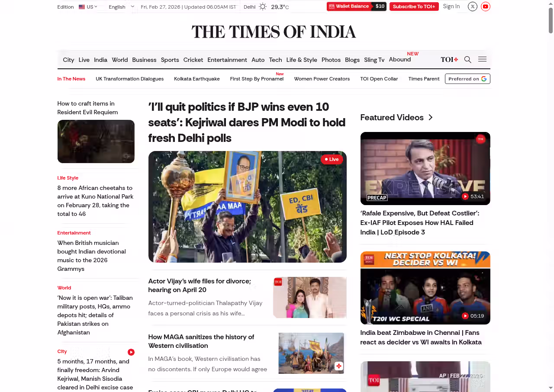Viewport: 554px width, 392px height.
Task: Select the Abound NEW menu item
Action: pos(400,59)
